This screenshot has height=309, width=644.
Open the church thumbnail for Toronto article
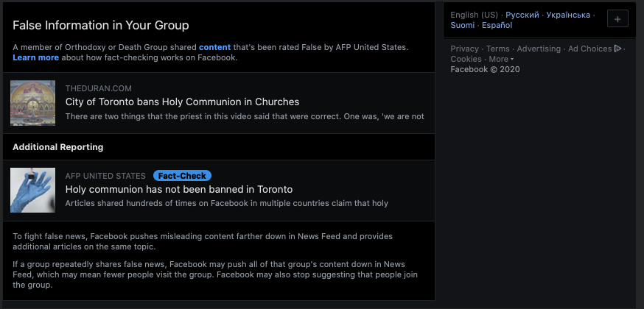click(x=33, y=103)
